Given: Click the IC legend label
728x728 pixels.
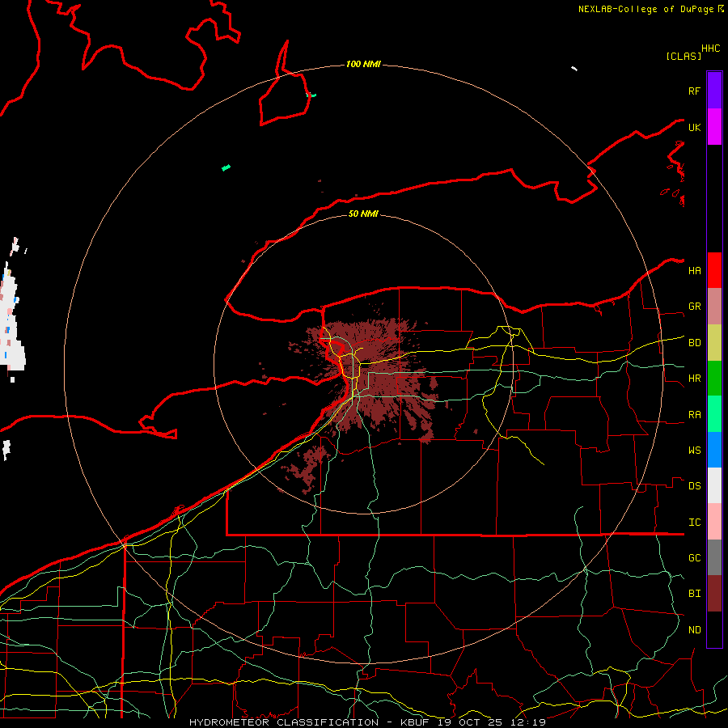Looking at the screenshot, I should click(x=694, y=523).
